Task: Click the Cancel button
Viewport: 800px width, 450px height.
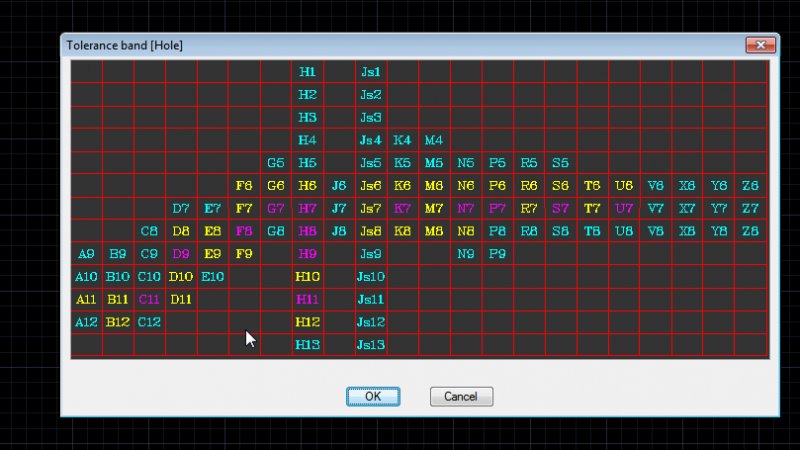Action: tap(461, 397)
